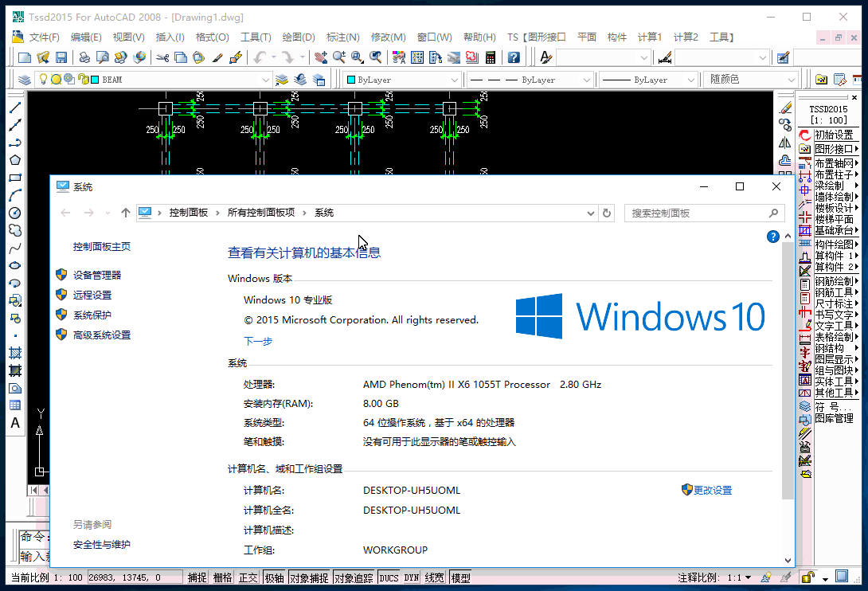Open 设备管理器 link
The width and height of the screenshot is (868, 591).
[97, 276]
